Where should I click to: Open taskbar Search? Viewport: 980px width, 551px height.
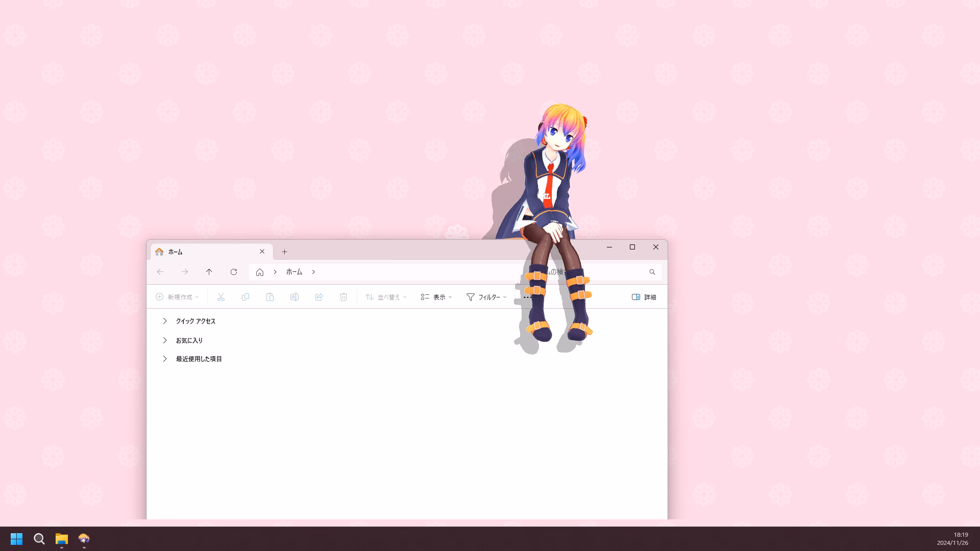pos(39,539)
